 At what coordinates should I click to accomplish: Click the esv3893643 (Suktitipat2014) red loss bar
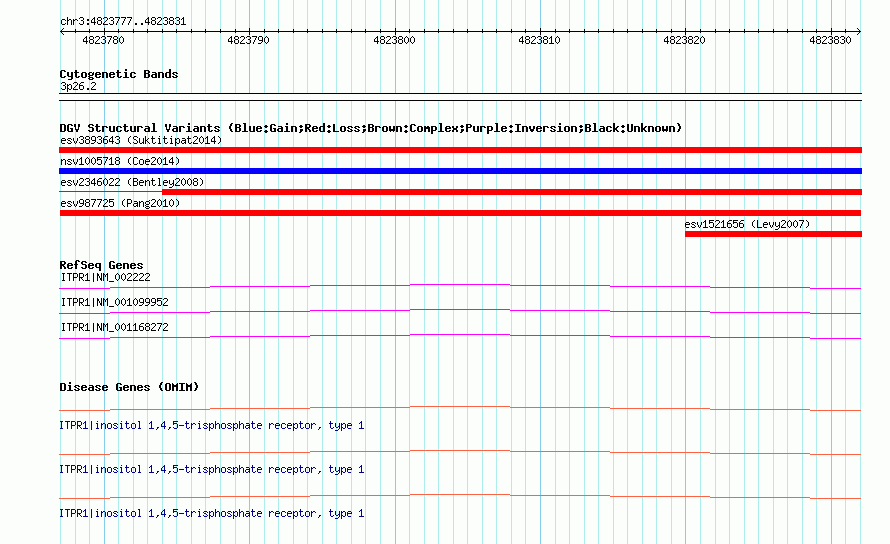[460, 150]
